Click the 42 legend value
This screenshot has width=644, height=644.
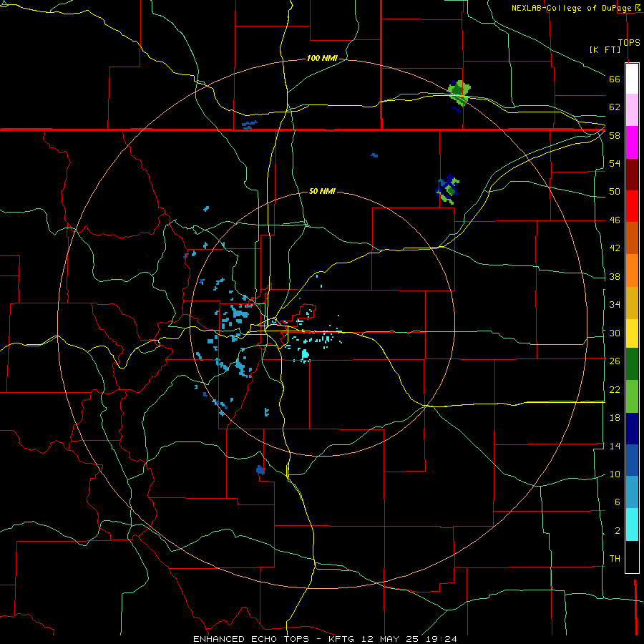tap(615, 248)
